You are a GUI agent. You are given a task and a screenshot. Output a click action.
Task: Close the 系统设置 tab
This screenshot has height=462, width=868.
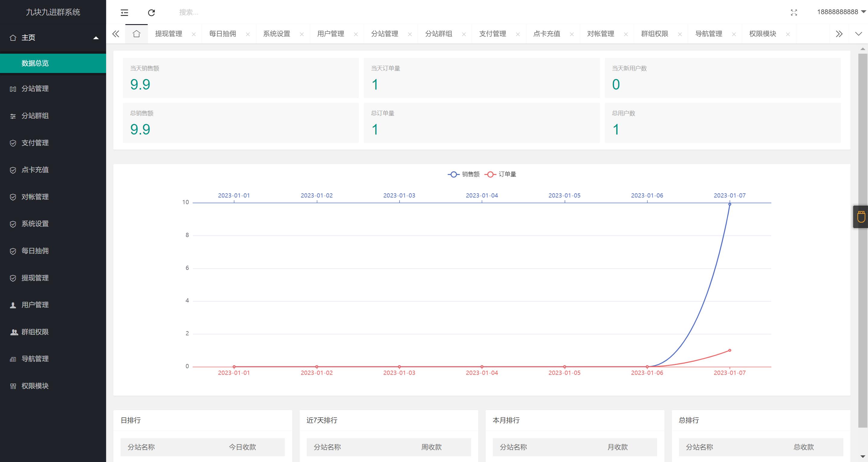[302, 34]
